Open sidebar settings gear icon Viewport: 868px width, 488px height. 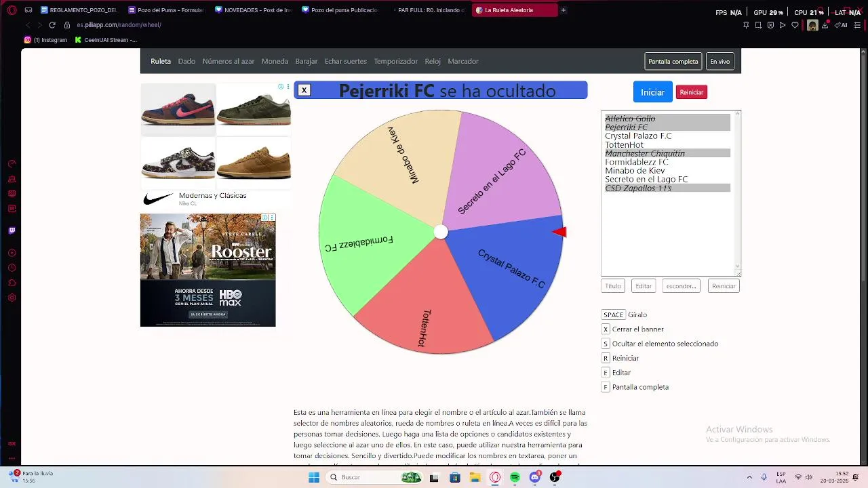[x=12, y=298]
